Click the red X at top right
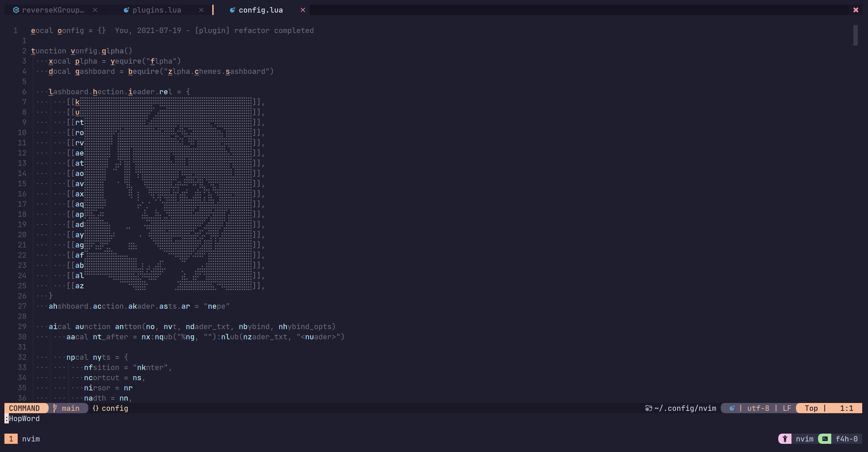 coord(856,10)
